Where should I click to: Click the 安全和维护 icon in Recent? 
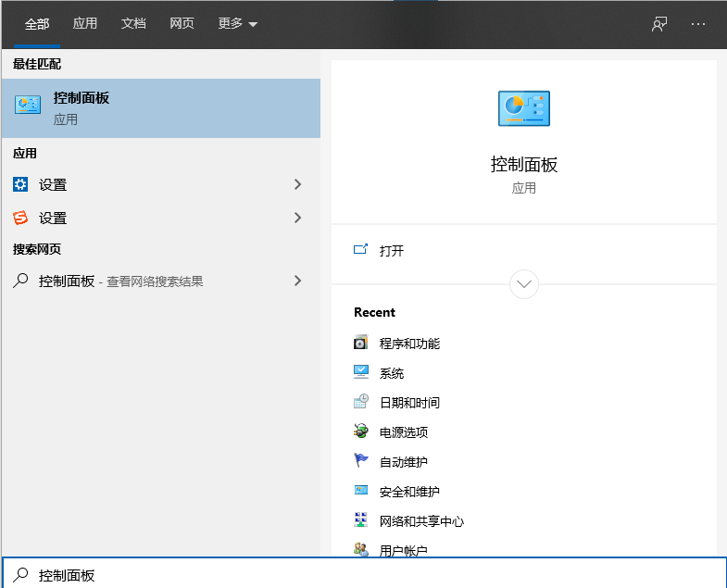click(x=360, y=490)
